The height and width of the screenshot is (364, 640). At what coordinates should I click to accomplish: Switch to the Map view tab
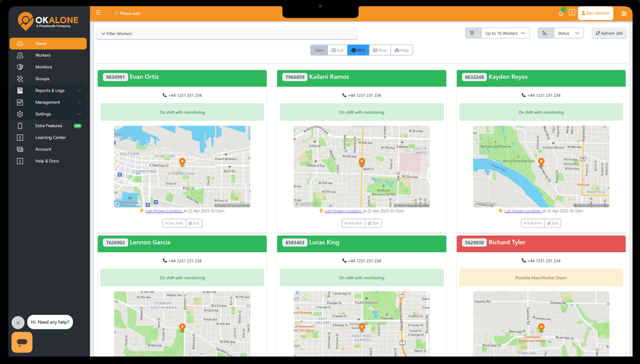click(402, 50)
